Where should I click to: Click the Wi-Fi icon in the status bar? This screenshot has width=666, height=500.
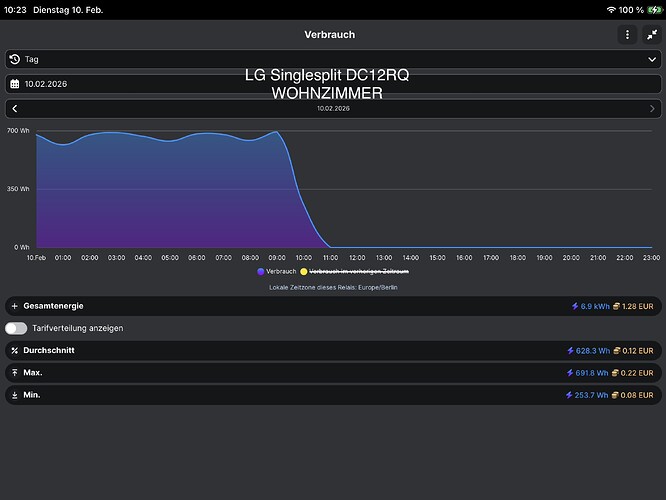click(611, 10)
